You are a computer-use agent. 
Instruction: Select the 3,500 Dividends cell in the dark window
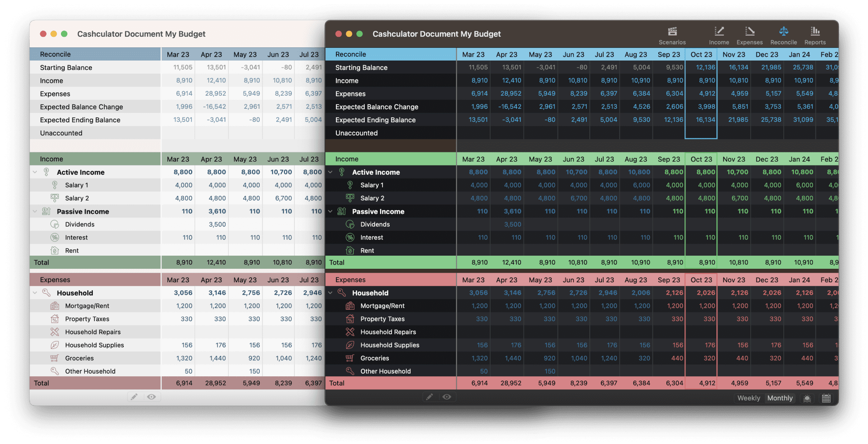pos(507,224)
